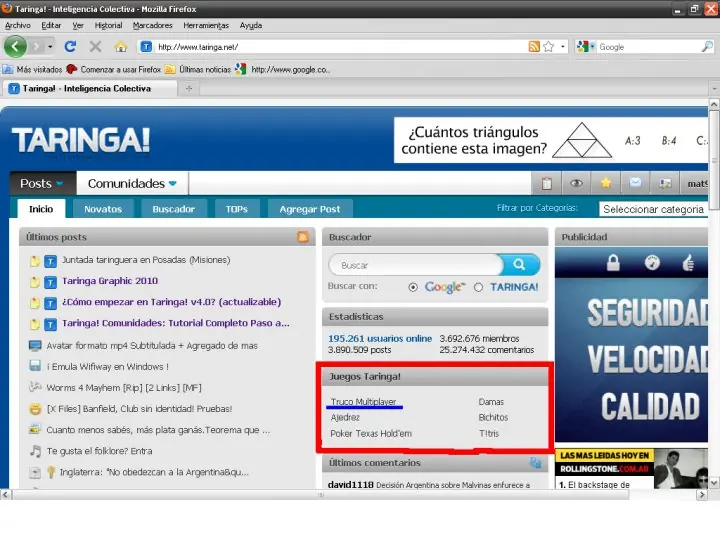Screen dimensions: 720x540
Task: Reload the page with the Refresh icon
Action: pos(70,46)
